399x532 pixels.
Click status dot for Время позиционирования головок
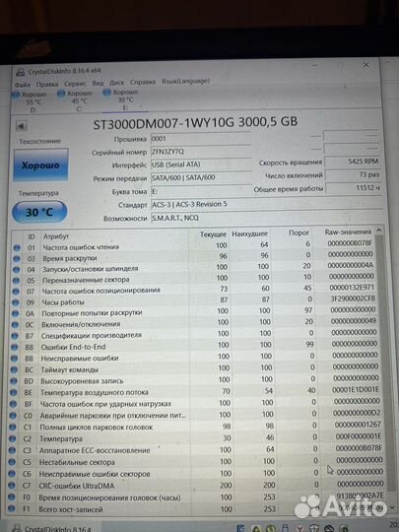tap(11, 498)
